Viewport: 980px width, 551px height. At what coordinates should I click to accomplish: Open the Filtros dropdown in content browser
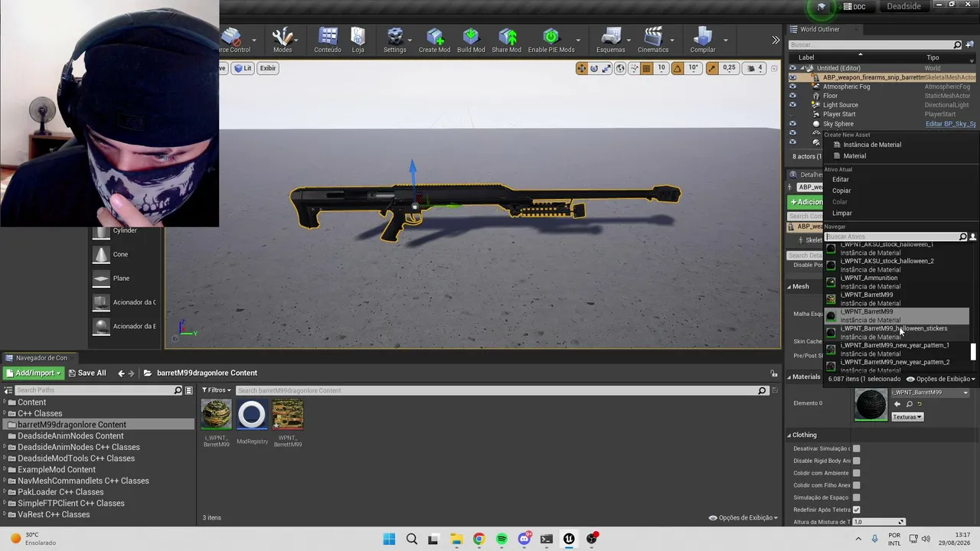point(217,390)
